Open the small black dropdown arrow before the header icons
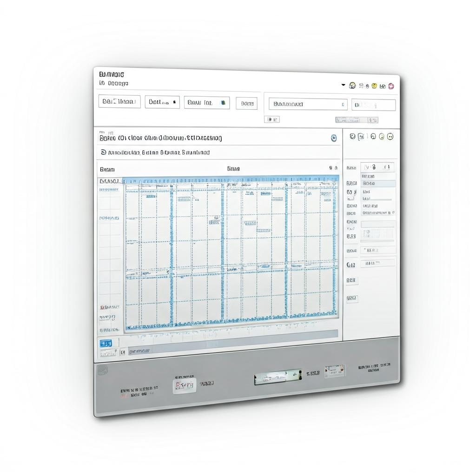 tap(344, 85)
